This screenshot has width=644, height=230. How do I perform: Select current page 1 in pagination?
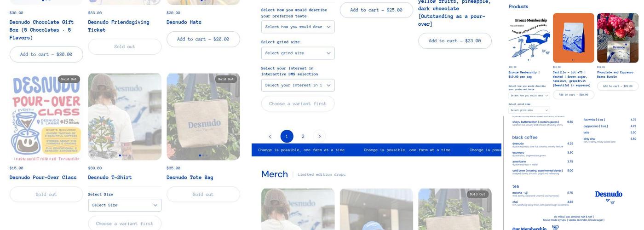[287, 136]
